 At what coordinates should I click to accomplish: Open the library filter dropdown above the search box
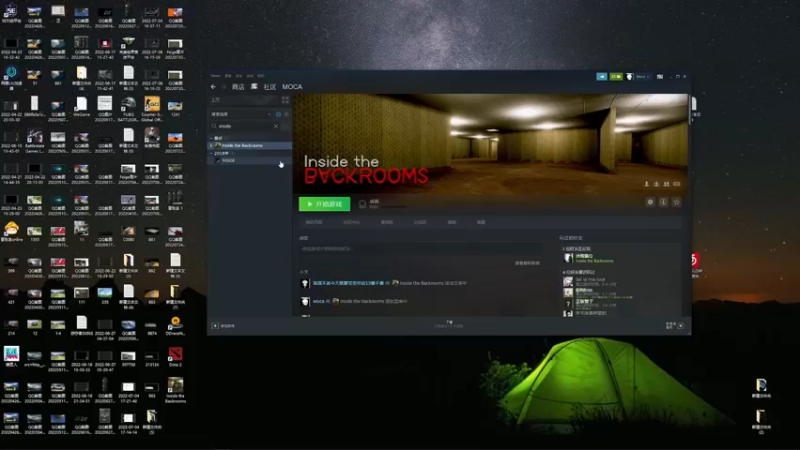[x=241, y=114]
